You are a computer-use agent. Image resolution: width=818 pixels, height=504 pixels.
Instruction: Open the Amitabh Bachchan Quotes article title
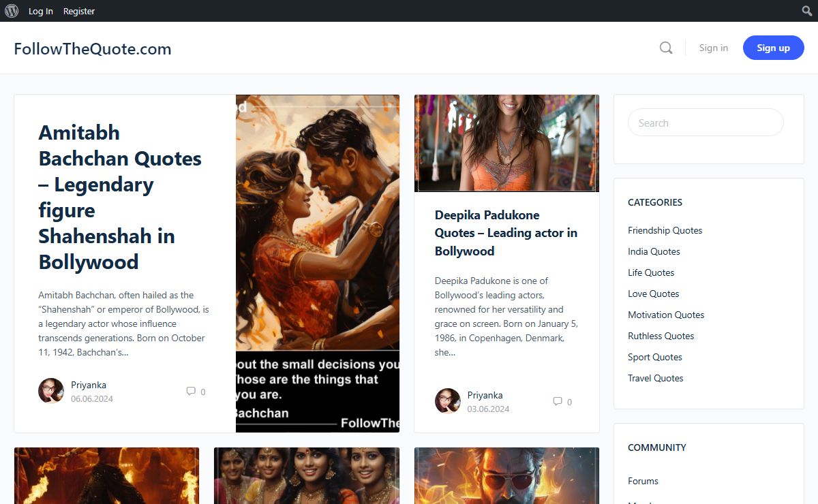coord(121,197)
